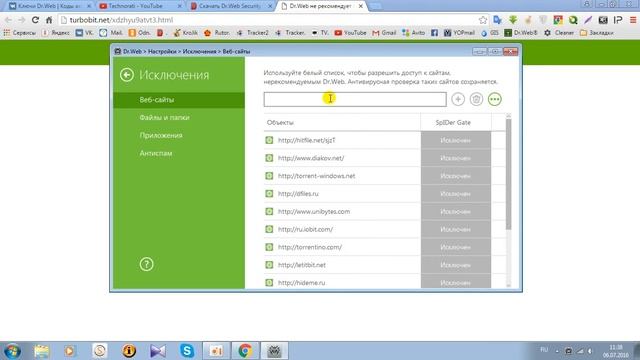Click the green download arrow extension icon

(513, 20)
